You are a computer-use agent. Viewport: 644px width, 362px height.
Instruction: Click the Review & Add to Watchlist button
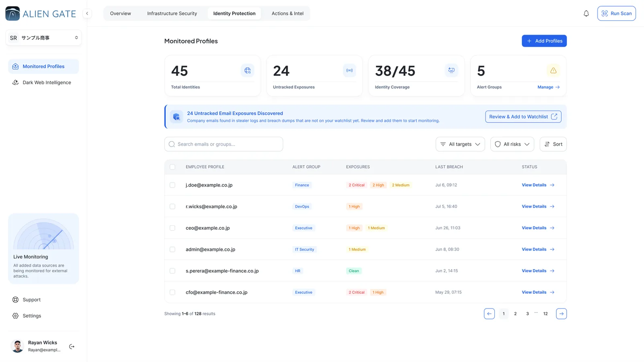pos(523,117)
